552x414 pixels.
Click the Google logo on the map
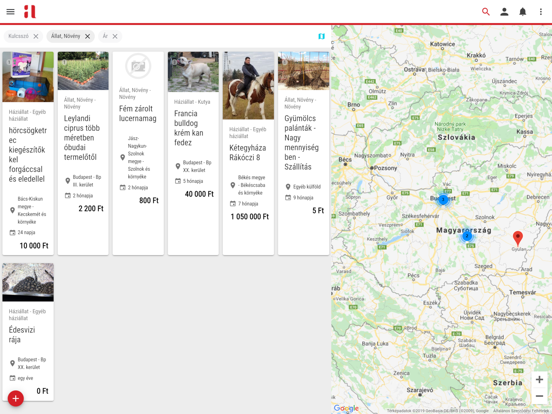pyautogui.click(x=346, y=408)
